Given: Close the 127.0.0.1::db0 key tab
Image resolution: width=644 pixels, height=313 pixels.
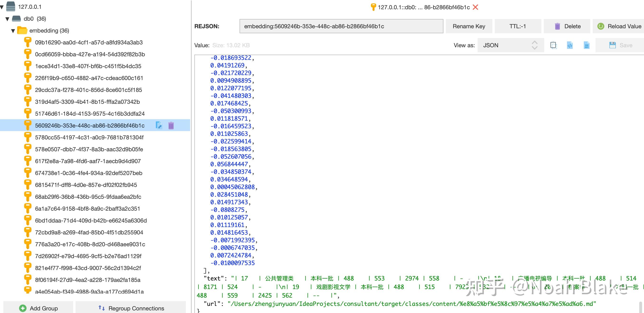Looking at the screenshot, I should (x=476, y=7).
